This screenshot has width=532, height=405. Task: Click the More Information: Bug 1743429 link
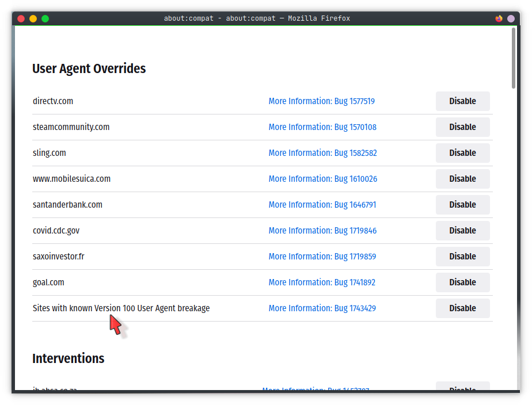322,308
